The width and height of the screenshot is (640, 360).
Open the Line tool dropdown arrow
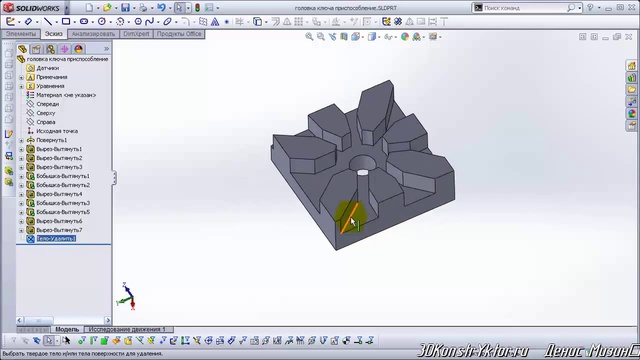click(56, 22)
